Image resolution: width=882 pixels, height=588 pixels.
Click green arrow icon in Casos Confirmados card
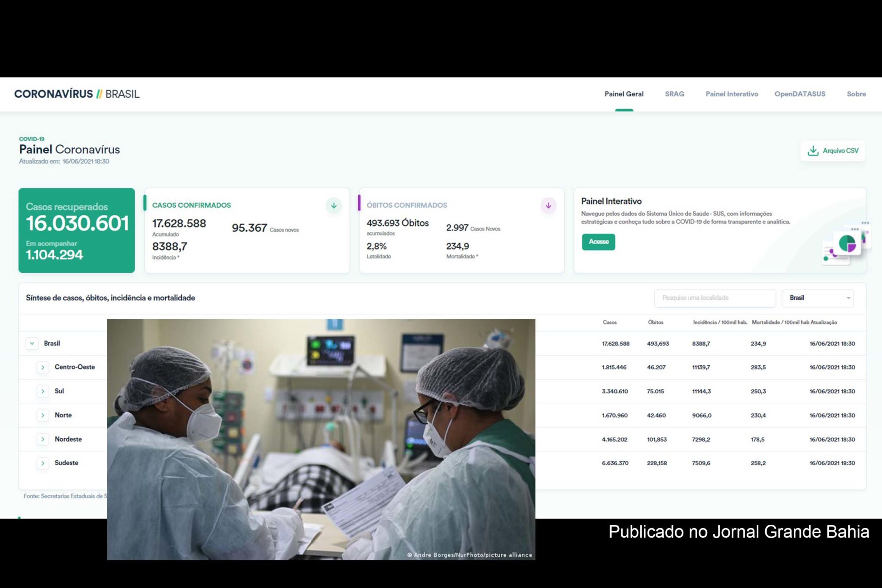point(334,206)
